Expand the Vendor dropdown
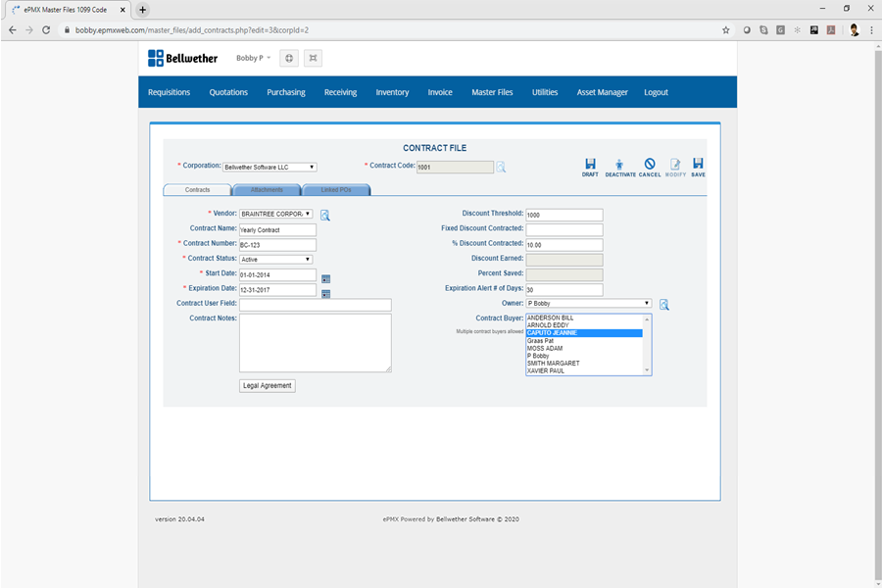Screen dimensions: 882x588 tap(276, 214)
